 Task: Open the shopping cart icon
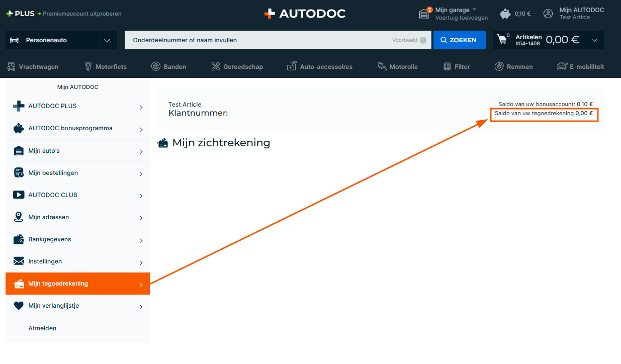(502, 39)
